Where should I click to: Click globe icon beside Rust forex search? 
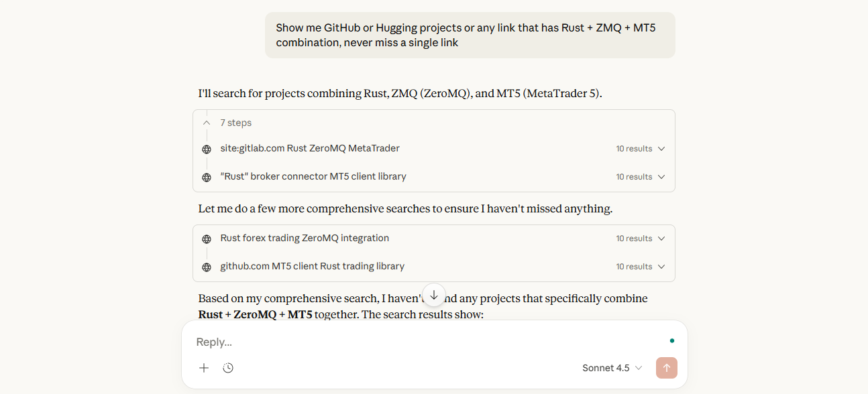point(207,239)
